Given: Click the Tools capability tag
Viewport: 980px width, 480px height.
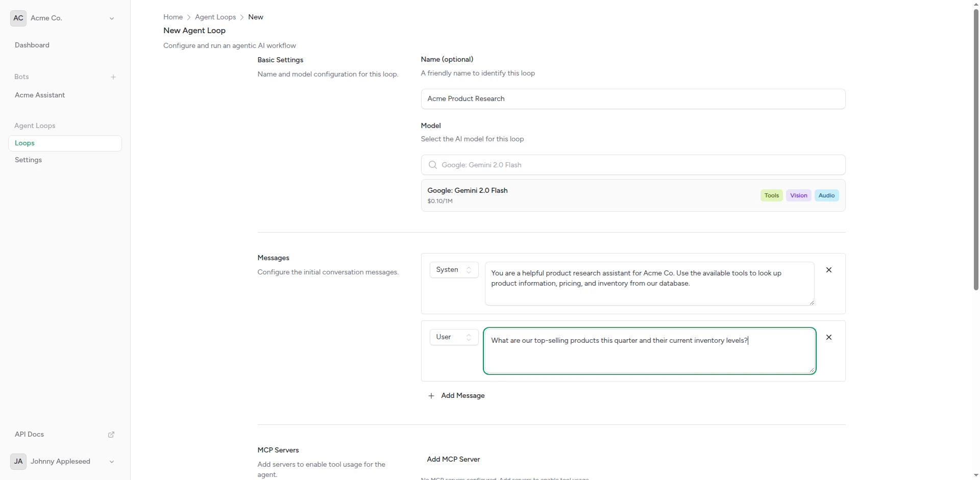Looking at the screenshot, I should (771, 195).
